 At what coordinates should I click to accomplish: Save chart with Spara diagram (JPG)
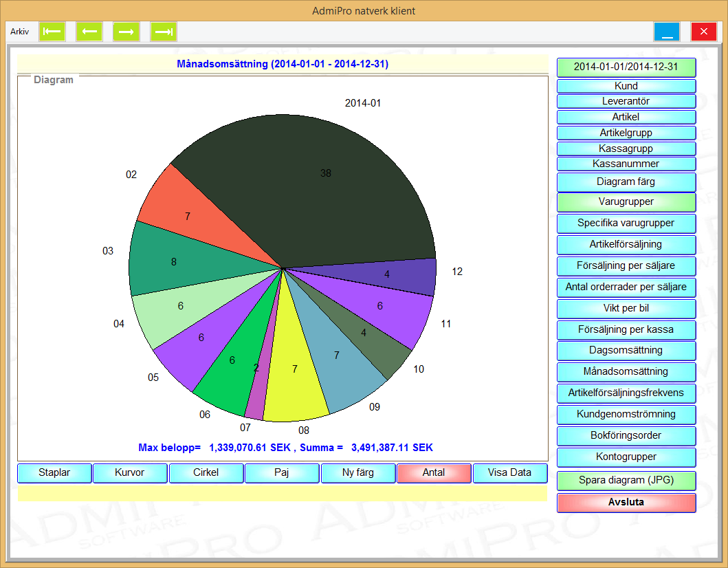point(626,481)
